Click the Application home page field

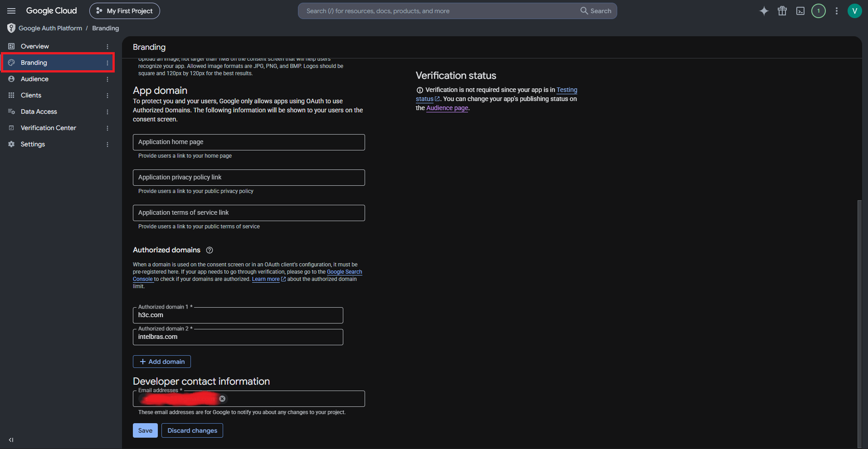249,142
